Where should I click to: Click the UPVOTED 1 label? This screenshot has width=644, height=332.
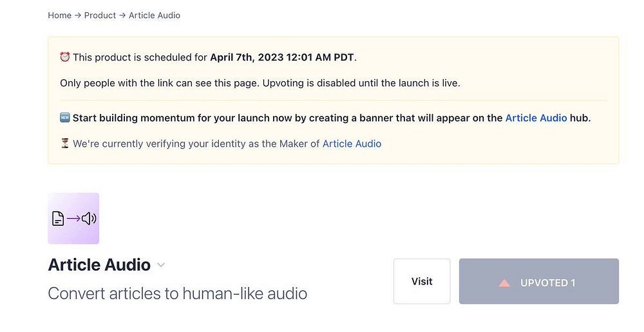(x=547, y=282)
